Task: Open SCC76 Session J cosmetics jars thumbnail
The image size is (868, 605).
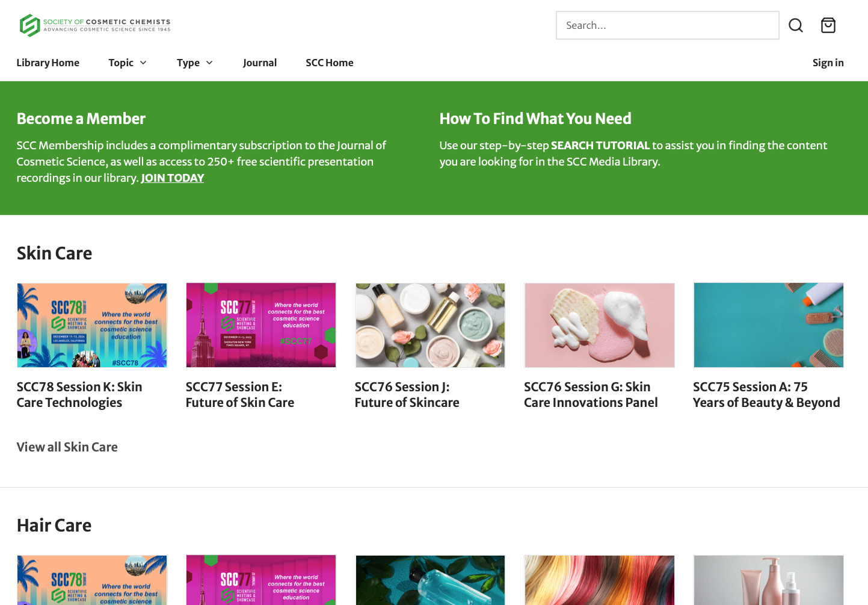Action: (430, 325)
